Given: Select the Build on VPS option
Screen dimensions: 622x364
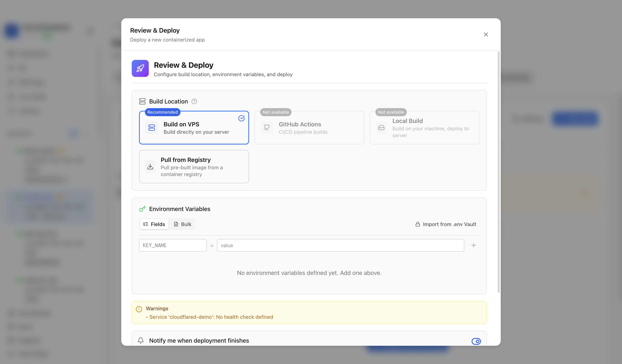Looking at the screenshot, I should click(194, 127).
